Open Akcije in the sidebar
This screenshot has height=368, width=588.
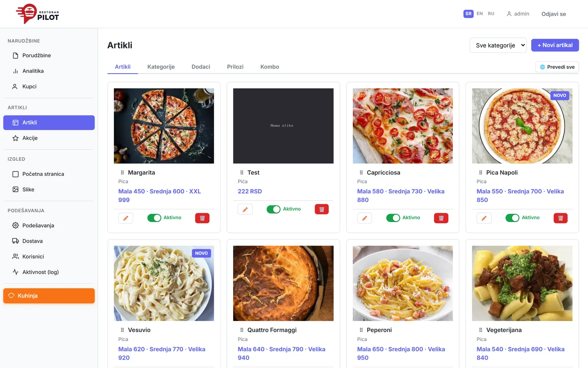pos(49,138)
